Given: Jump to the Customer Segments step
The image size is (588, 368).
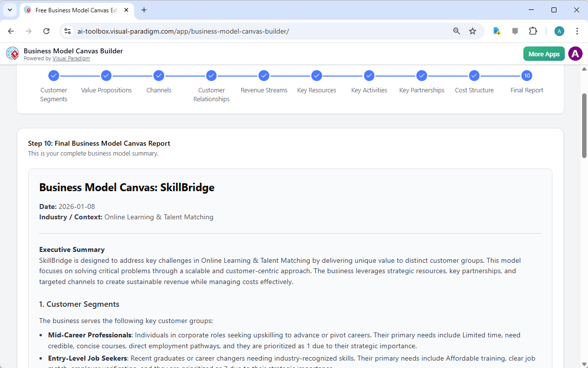Looking at the screenshot, I should 54,76.
